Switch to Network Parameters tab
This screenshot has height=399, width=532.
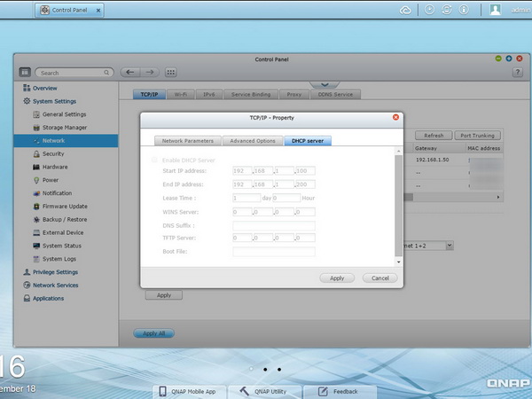185,140
